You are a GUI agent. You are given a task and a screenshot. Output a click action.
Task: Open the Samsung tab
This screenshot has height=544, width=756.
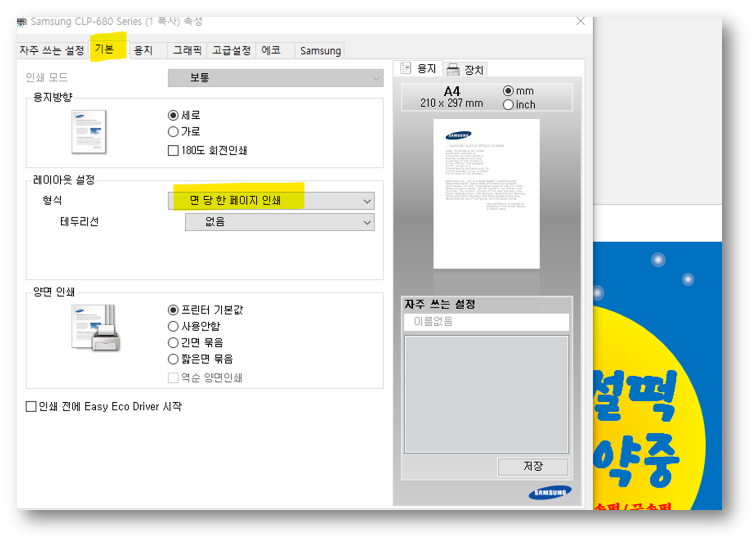[x=320, y=50]
